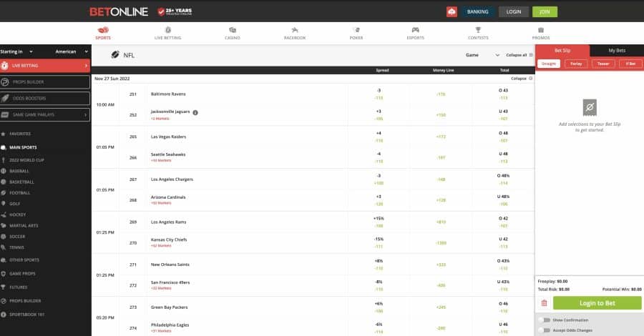Click the Tennis racket sidebar icon

[x=4, y=247]
